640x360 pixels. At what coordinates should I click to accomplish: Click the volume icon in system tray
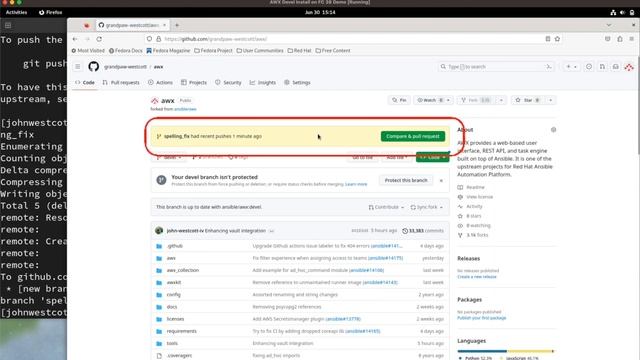tap(622, 13)
